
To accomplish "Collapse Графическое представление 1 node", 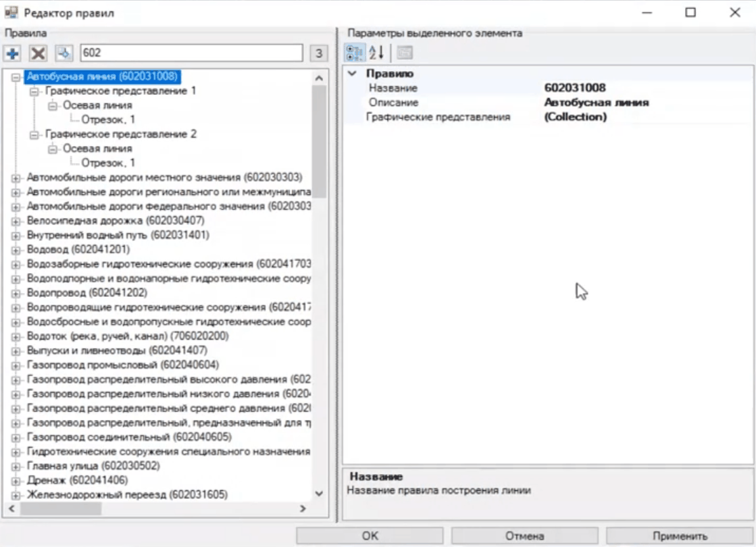I will tap(34, 91).
